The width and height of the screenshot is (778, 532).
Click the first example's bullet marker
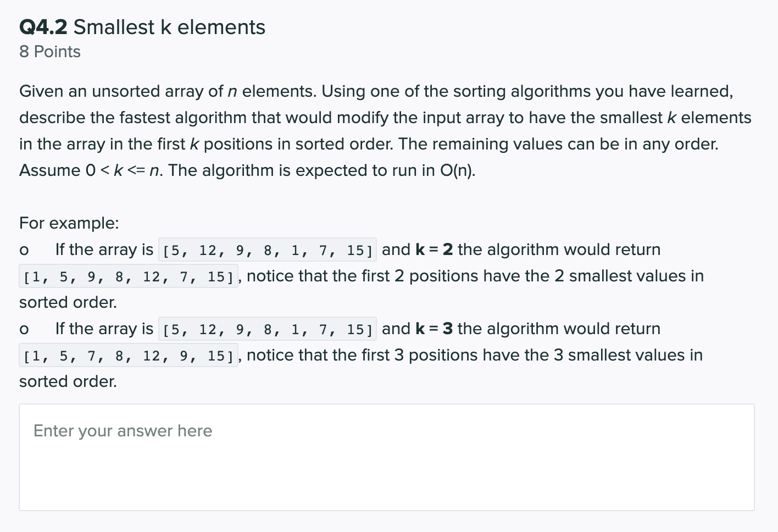coord(24,251)
